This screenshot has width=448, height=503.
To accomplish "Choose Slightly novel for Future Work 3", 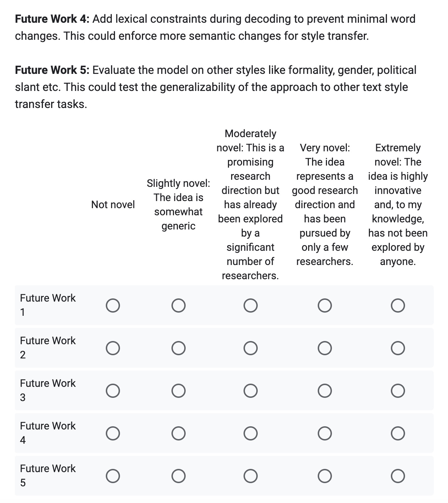I will point(178,391).
